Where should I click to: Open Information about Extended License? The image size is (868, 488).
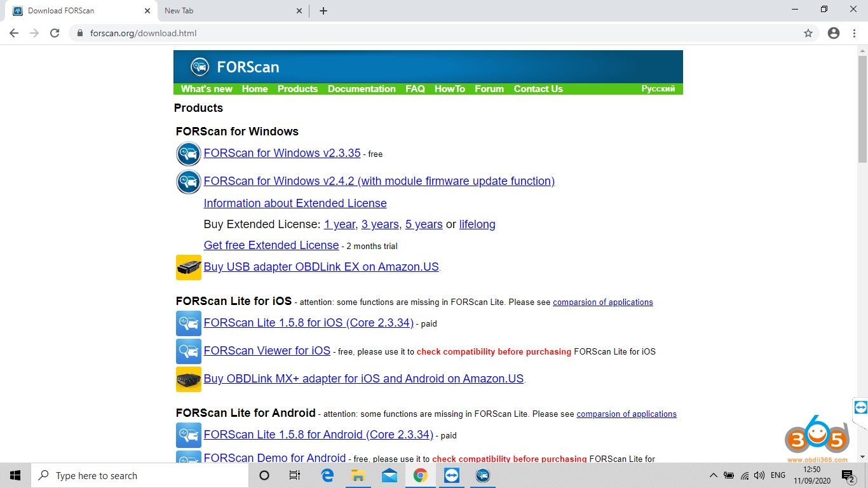(295, 203)
